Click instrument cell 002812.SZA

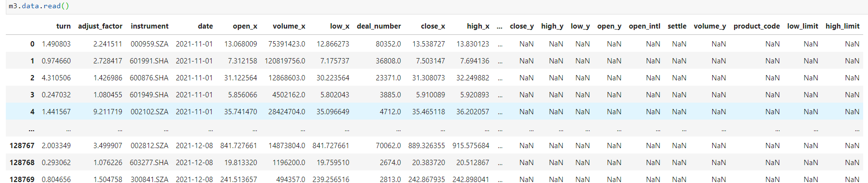pyautogui.click(x=149, y=146)
